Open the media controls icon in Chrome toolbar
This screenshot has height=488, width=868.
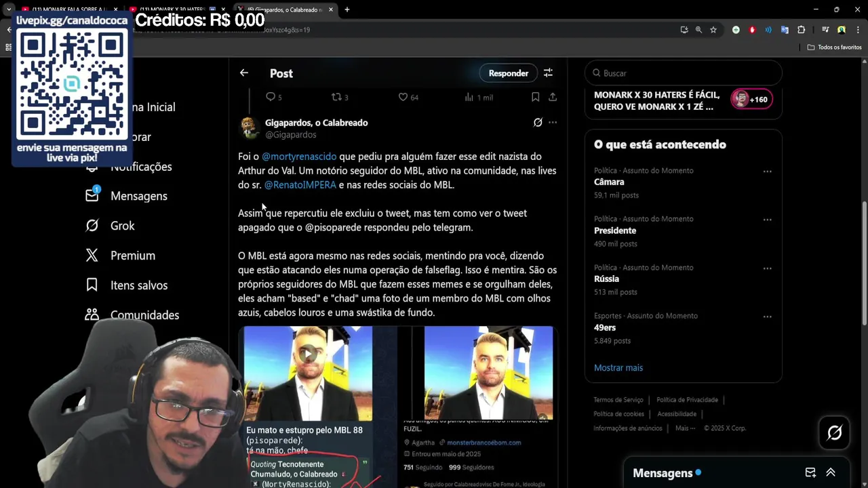coord(825,30)
